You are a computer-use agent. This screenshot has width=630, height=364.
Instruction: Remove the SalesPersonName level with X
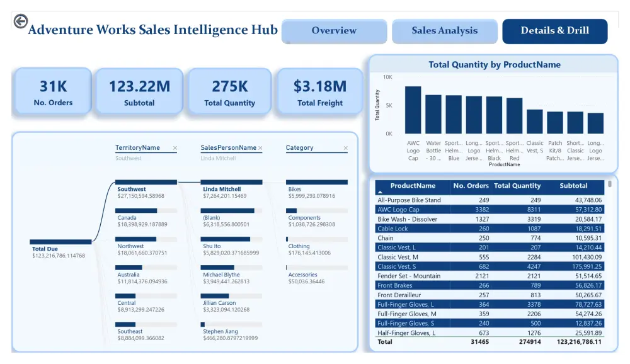[260, 148]
